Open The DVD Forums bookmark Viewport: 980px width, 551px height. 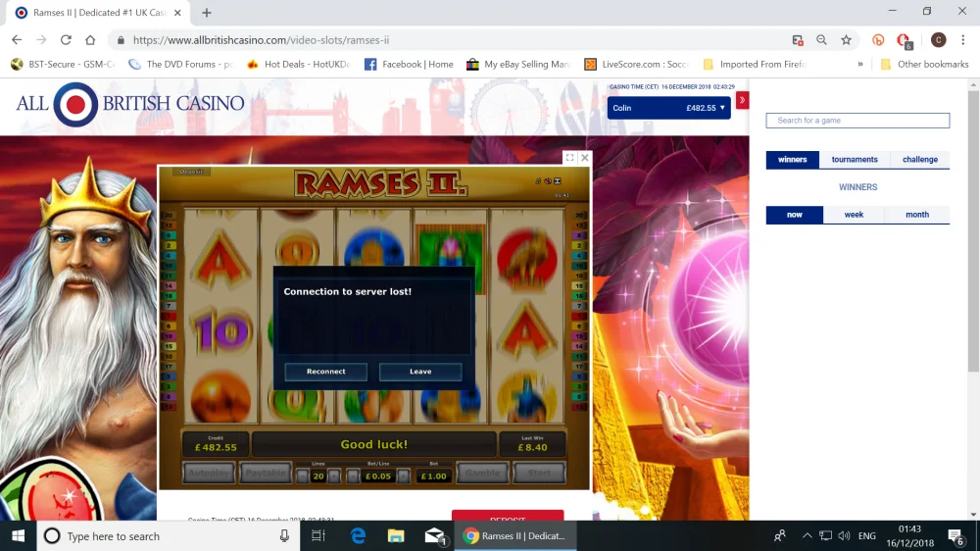180,64
